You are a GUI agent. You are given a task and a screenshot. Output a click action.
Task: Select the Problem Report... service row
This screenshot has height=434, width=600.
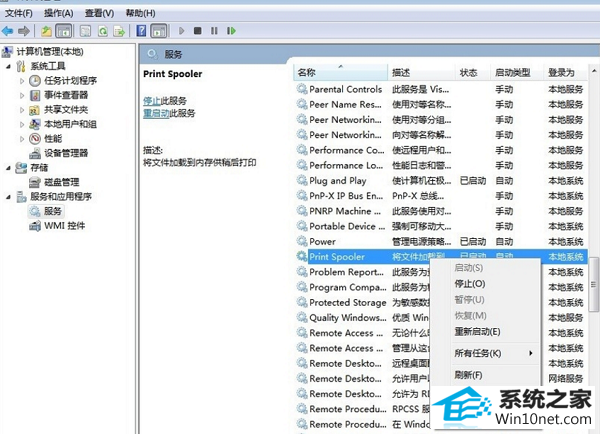(440, 272)
